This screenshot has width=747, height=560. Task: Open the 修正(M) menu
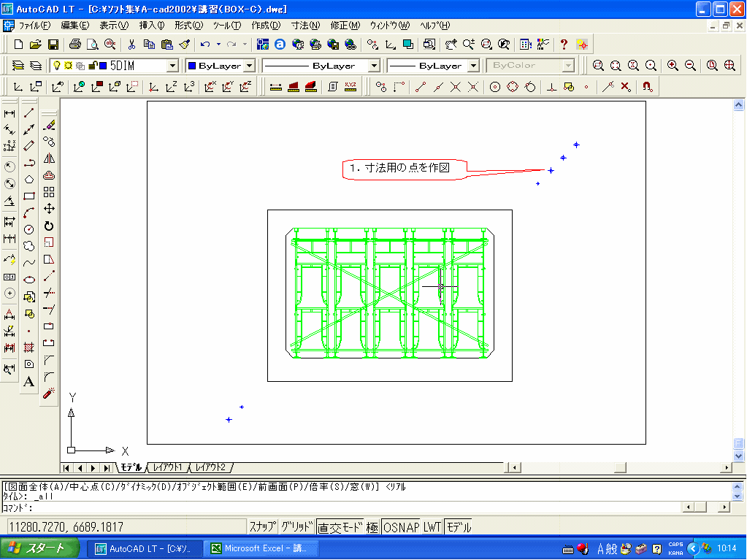345,26
